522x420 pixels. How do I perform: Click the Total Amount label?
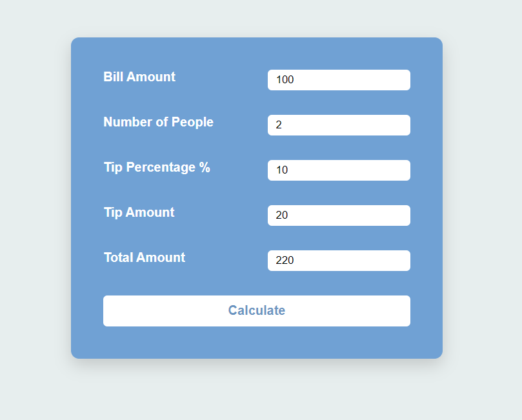[144, 257]
